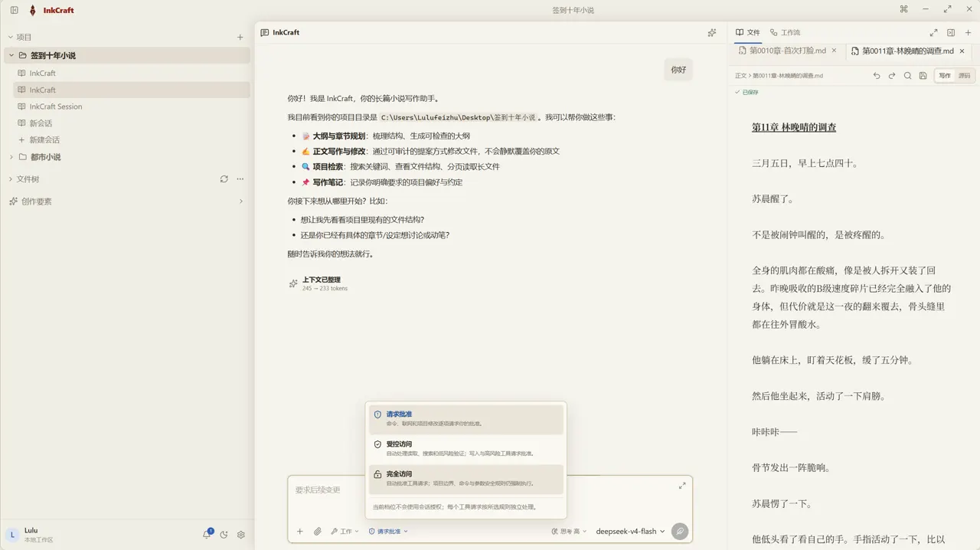Focus the 要求后续变更 message input

[482, 490]
